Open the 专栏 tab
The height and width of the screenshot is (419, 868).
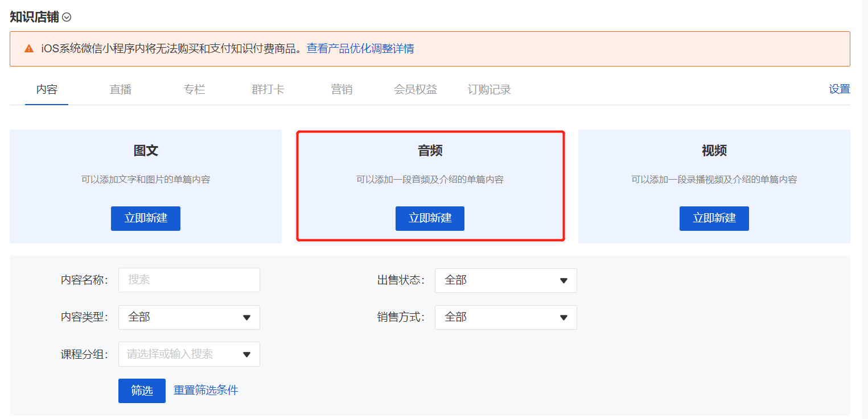point(195,90)
